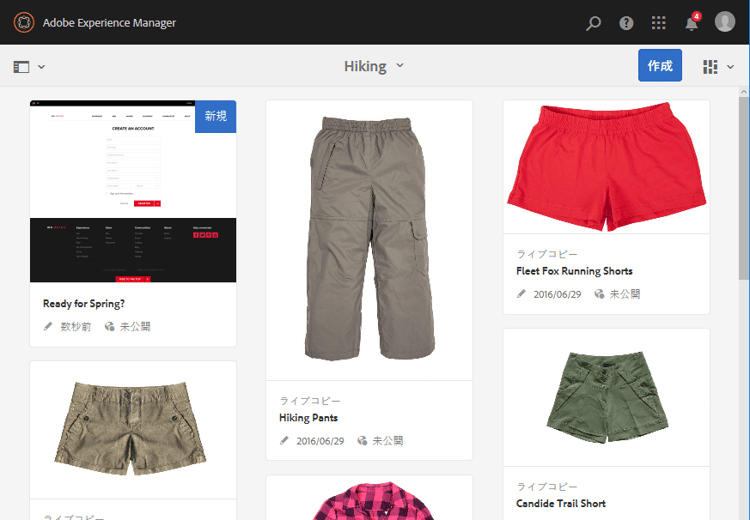Click the globe icon on Fleet Fox card
Image resolution: width=750 pixels, height=520 pixels.
(599, 294)
